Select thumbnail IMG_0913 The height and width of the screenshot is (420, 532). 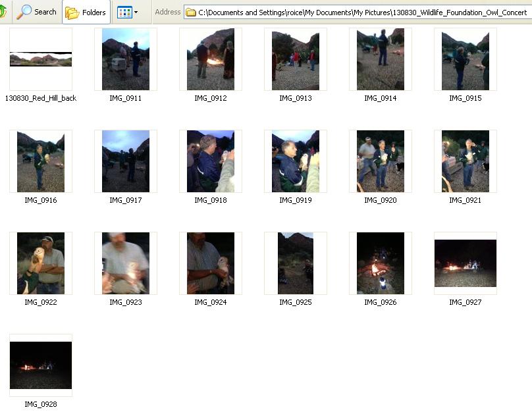tap(296, 59)
